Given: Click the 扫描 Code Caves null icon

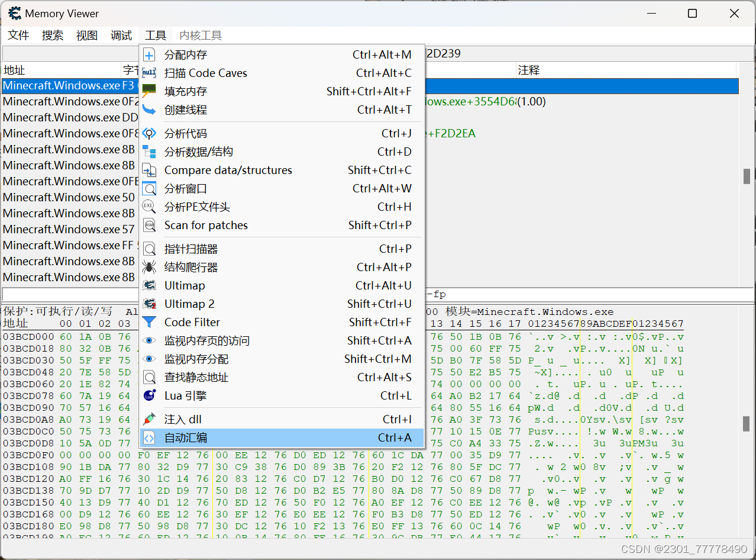Looking at the screenshot, I should point(150,73).
